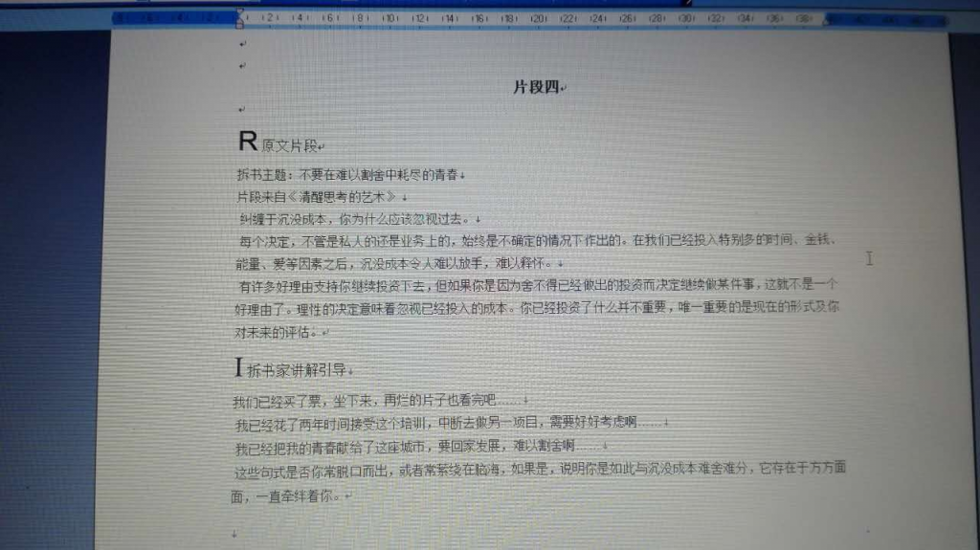Click the last line 面,一直牵绊着你
The height and width of the screenshot is (550, 980).
285,496
